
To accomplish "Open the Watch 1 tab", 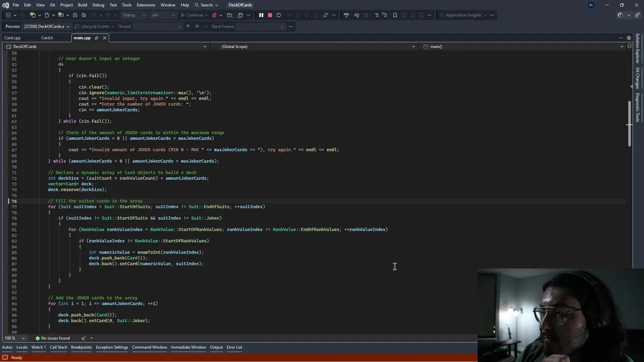I will tap(38, 347).
